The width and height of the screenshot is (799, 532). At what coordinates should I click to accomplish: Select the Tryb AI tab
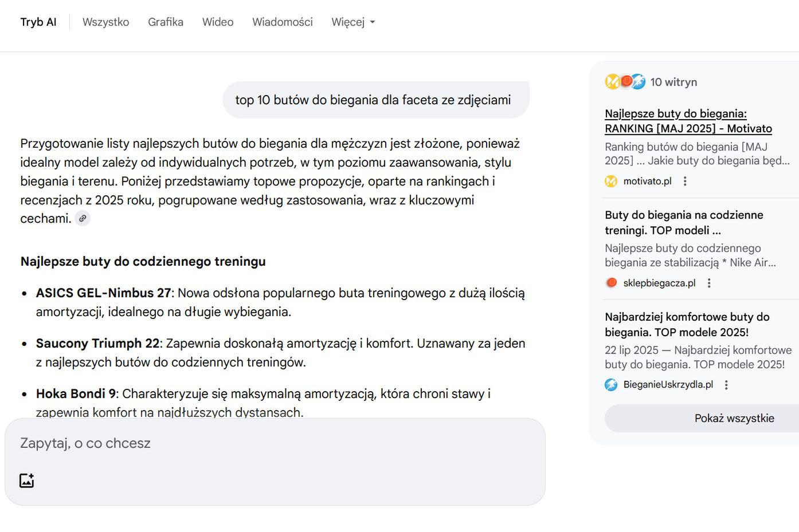click(38, 22)
